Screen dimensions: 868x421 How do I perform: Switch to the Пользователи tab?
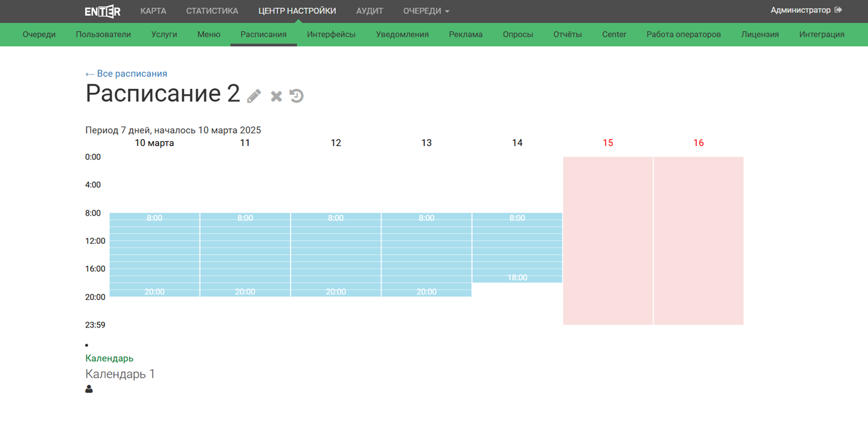(103, 35)
